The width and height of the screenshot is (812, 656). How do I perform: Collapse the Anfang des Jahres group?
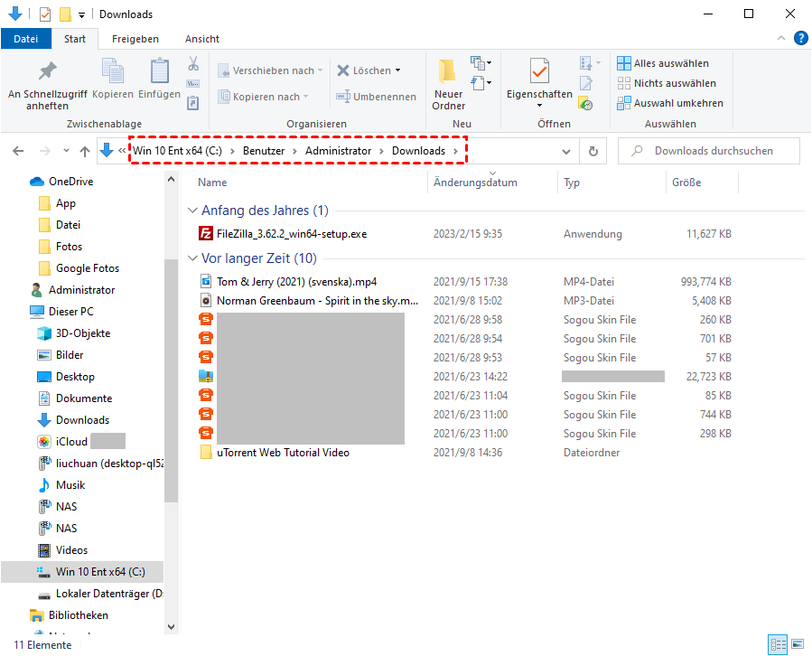[192, 211]
